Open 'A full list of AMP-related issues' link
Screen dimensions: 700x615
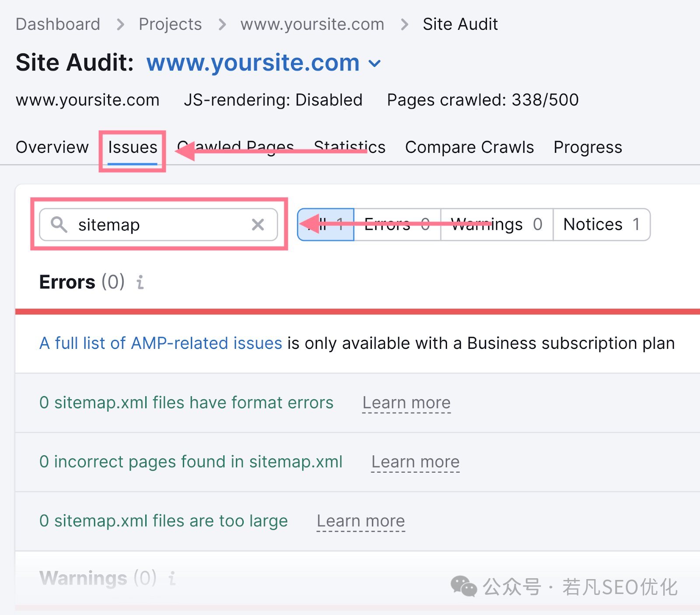[161, 343]
